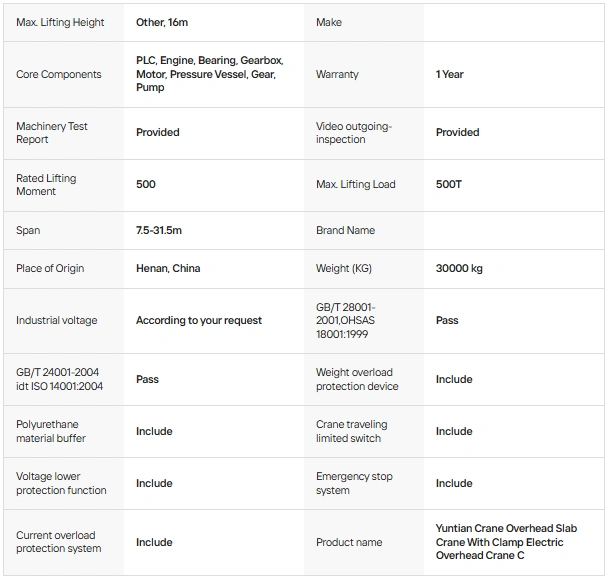The width and height of the screenshot is (609, 581).
Task: Click the 'Emergency stop system' label
Action: [x=355, y=483]
